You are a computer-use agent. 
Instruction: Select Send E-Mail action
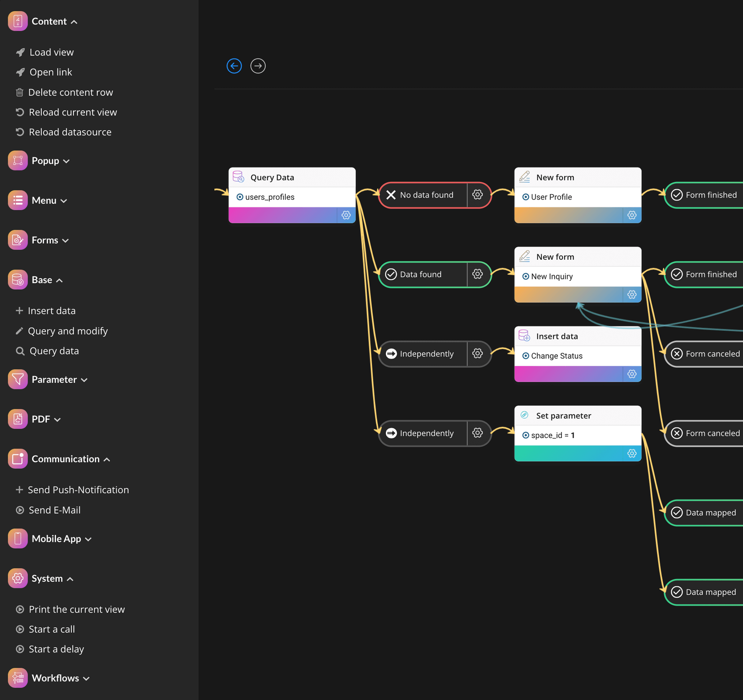click(48, 509)
